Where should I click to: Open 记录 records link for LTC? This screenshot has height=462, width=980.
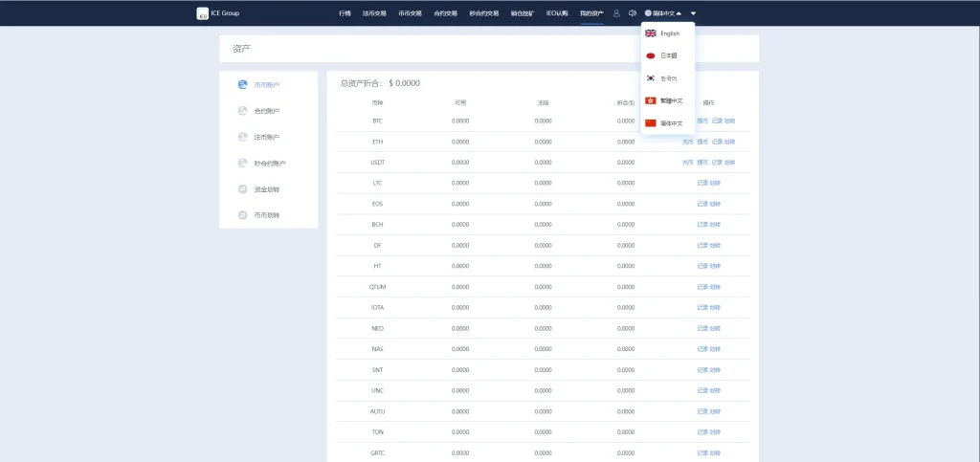(702, 183)
